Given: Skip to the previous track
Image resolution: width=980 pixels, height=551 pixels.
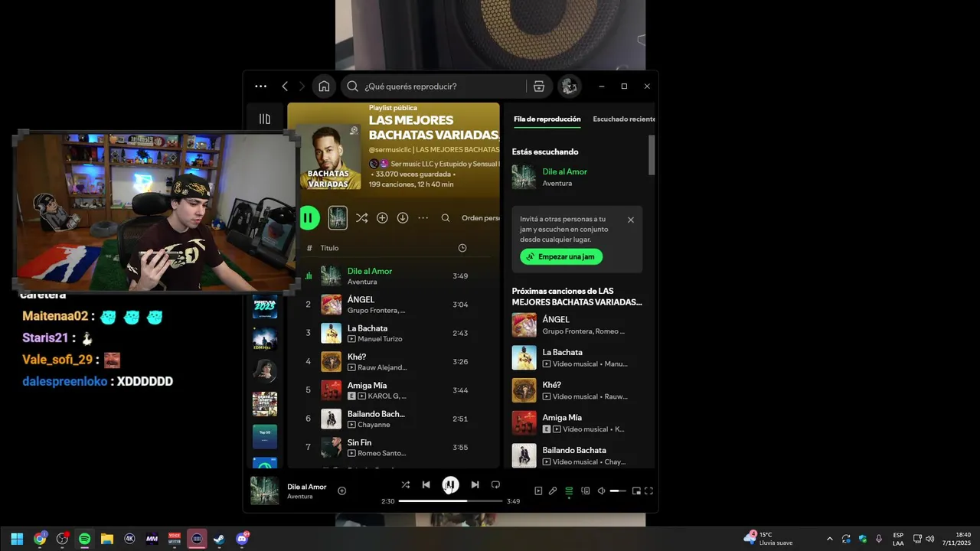Looking at the screenshot, I should [426, 484].
